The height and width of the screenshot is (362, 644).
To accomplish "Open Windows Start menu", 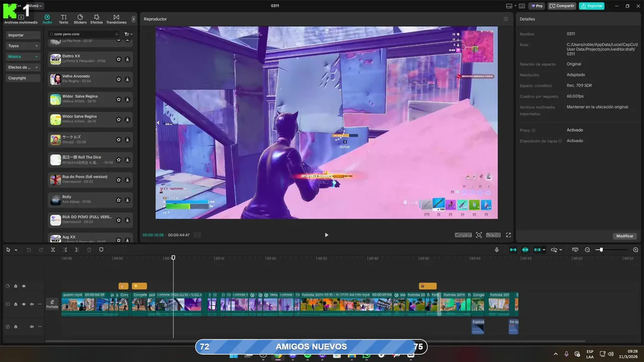I will pos(233,355).
